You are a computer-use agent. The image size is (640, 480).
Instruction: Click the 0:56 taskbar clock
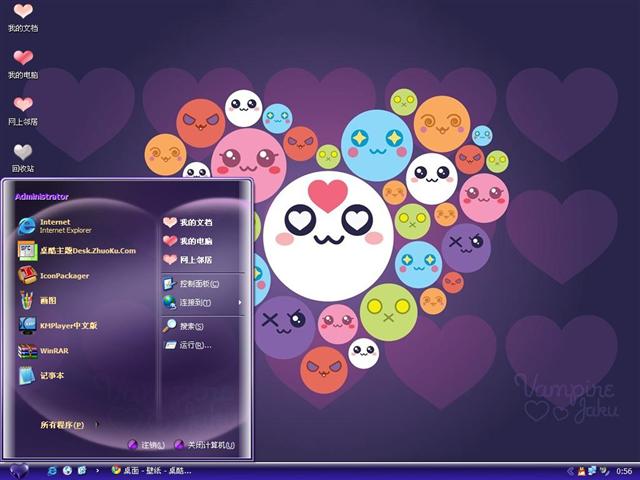pos(624,471)
